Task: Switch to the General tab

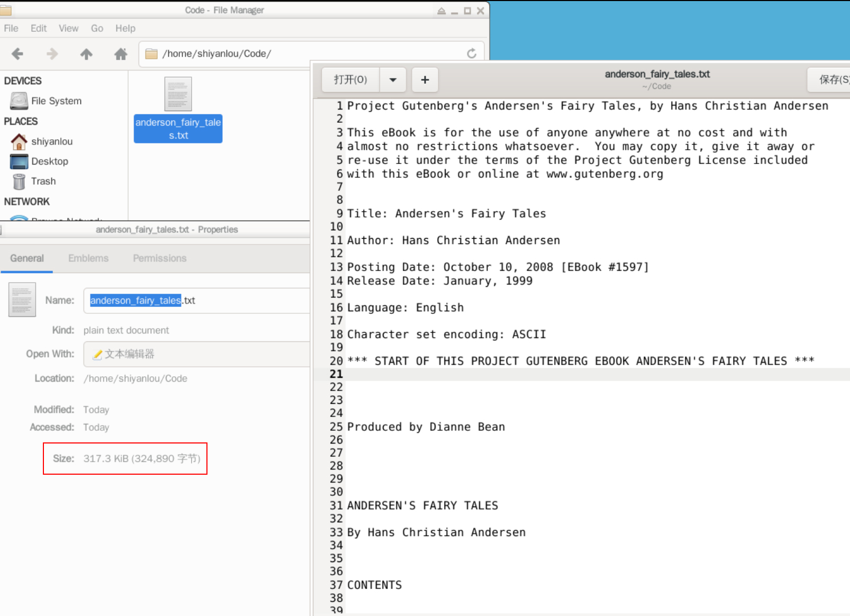Action: (x=27, y=258)
